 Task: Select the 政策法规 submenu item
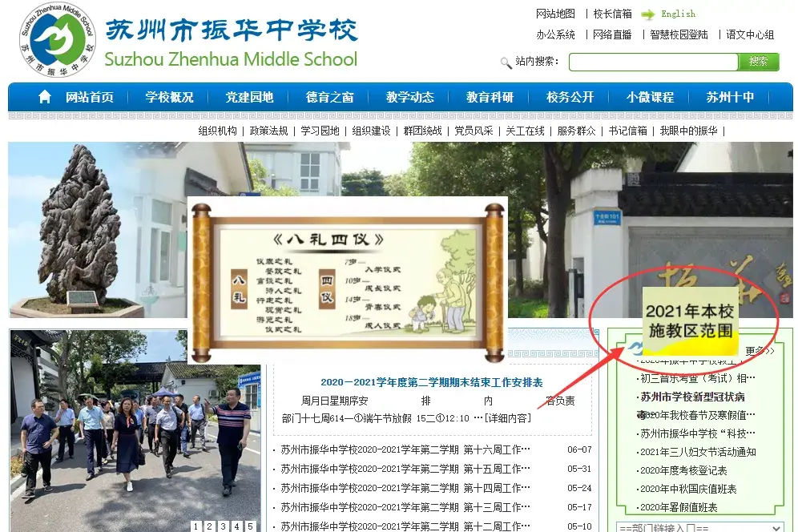point(268,131)
